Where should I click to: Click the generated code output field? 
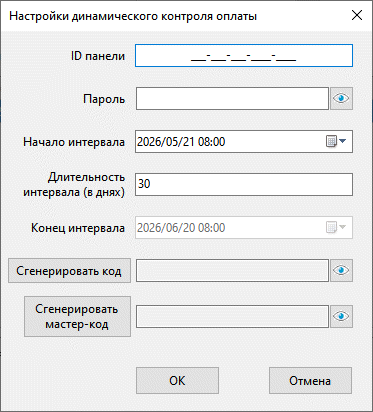coord(232,270)
